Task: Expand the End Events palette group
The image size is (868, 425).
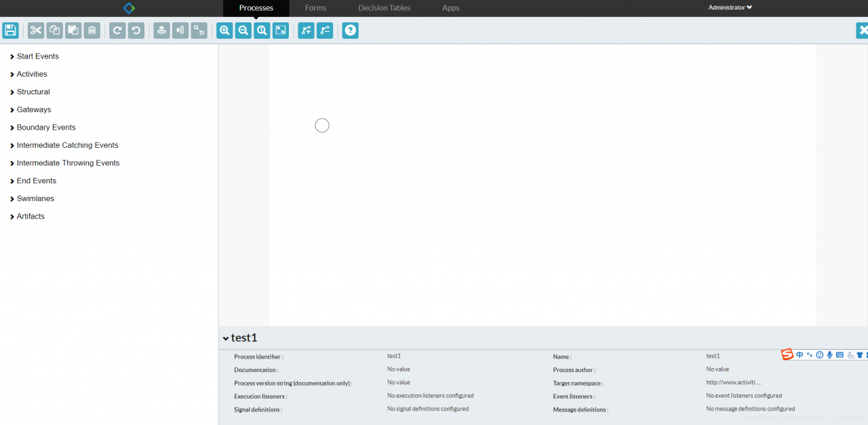Action: [33, 181]
